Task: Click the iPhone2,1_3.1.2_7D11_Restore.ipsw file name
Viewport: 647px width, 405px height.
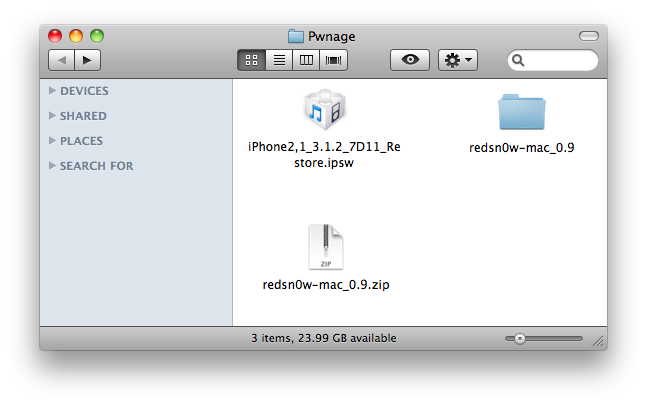Action: point(324,155)
